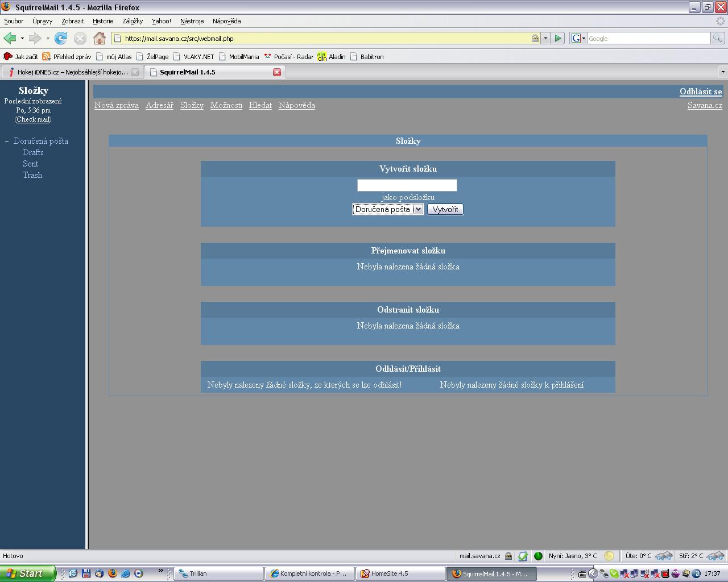728x582 pixels.
Task: Open the Historie menu
Action: (103, 21)
